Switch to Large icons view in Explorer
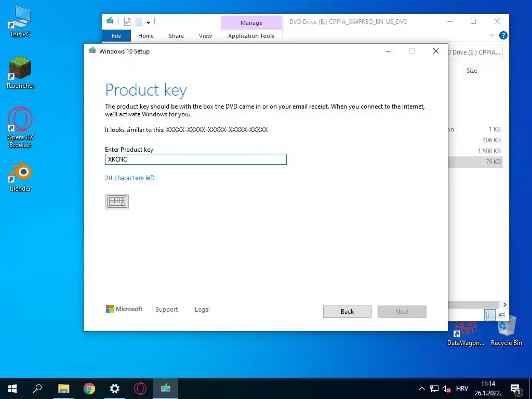The width and height of the screenshot is (532, 399). click(x=501, y=315)
